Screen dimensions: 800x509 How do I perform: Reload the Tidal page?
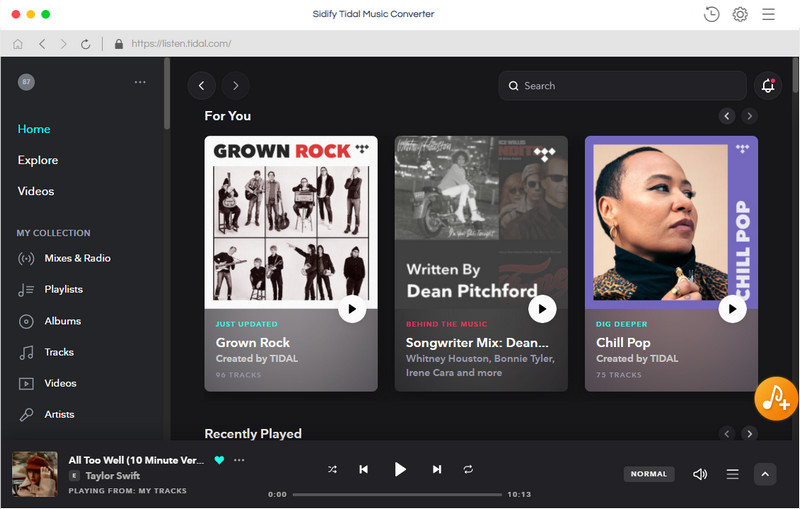86,44
